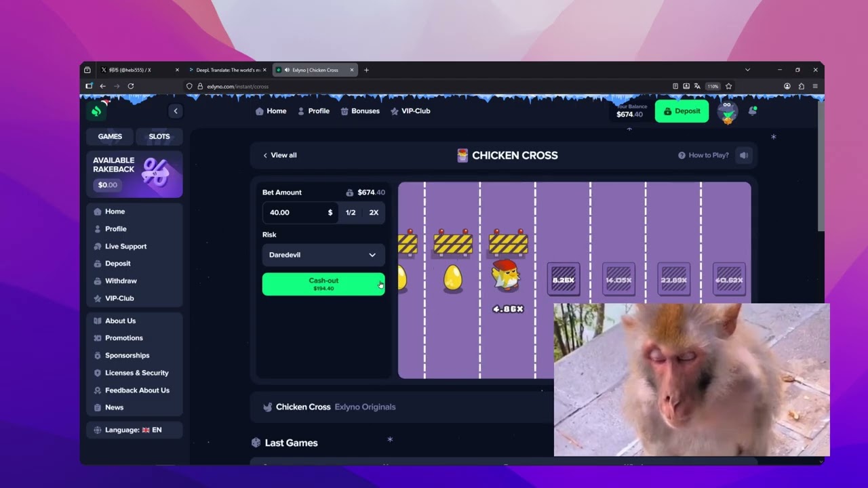
Task: Switch to the SLOTS tab
Action: coord(159,136)
